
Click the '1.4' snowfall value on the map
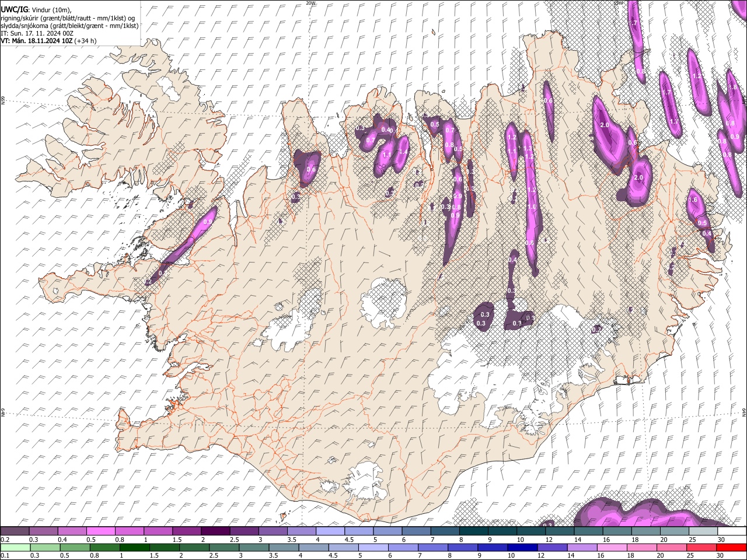coord(403,152)
